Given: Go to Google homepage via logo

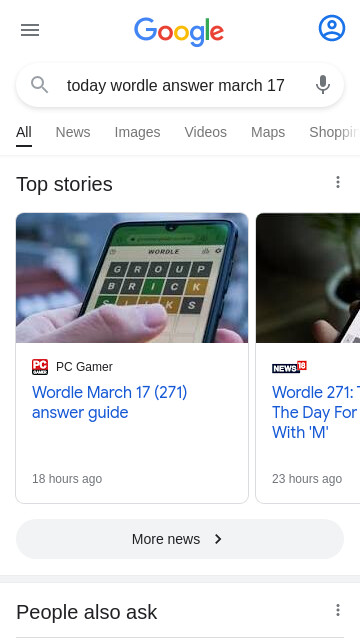Looking at the screenshot, I should point(179,31).
